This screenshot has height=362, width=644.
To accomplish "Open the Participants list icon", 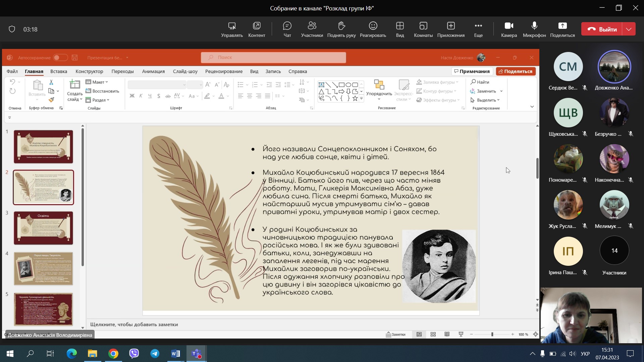I will pyautogui.click(x=312, y=26).
